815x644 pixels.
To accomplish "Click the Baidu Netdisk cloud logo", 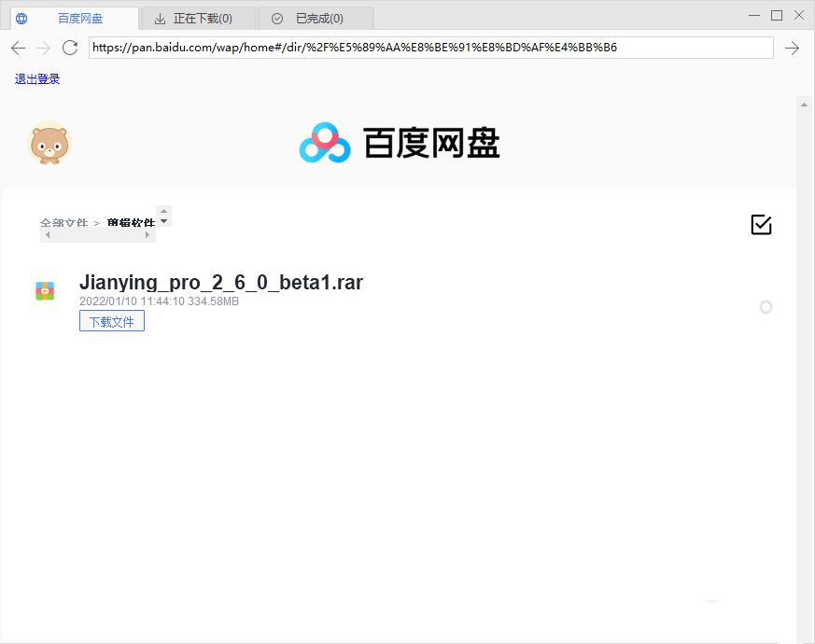I will click(324, 144).
